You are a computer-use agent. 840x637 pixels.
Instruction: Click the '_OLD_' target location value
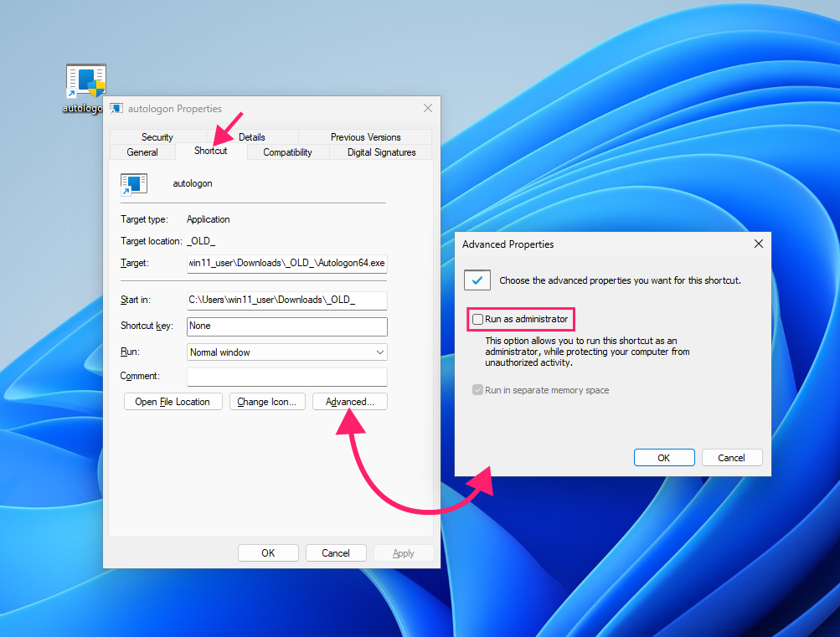pyautogui.click(x=201, y=241)
